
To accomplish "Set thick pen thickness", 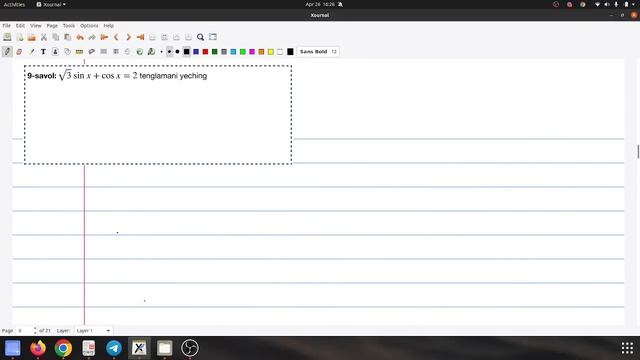I will tap(177, 52).
